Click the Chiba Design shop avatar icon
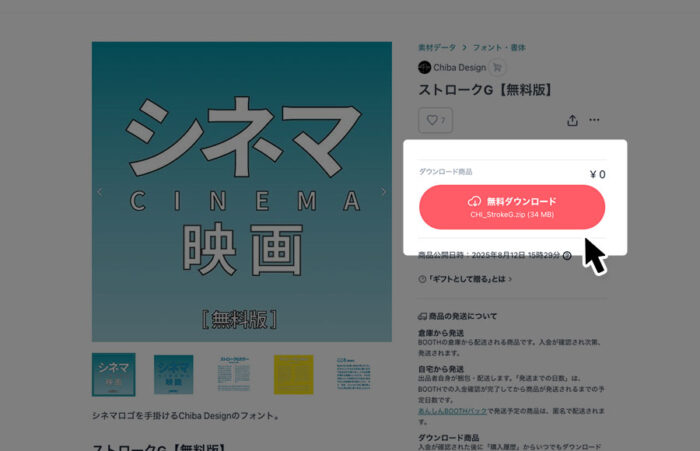Screen dimensions: 700x451 pyautogui.click(x=424, y=67)
